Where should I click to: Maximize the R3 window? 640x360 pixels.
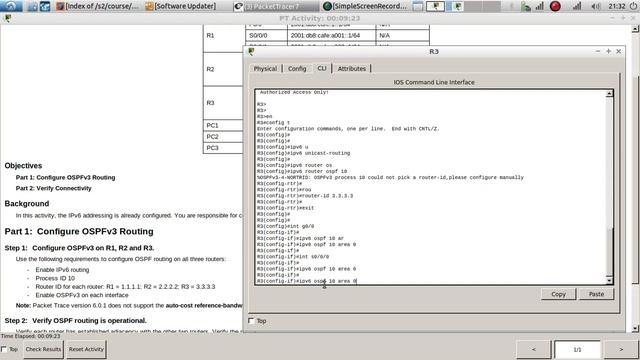click(x=608, y=51)
